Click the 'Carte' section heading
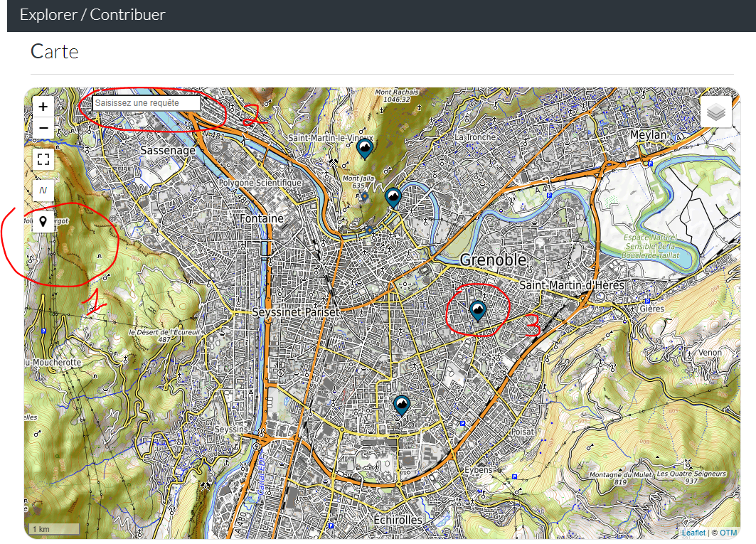This screenshot has height=544, width=756. click(55, 51)
